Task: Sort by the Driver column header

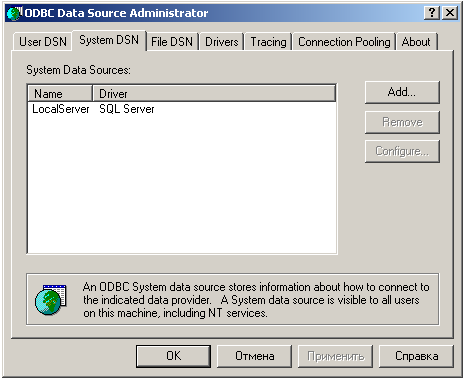Action: (214, 94)
